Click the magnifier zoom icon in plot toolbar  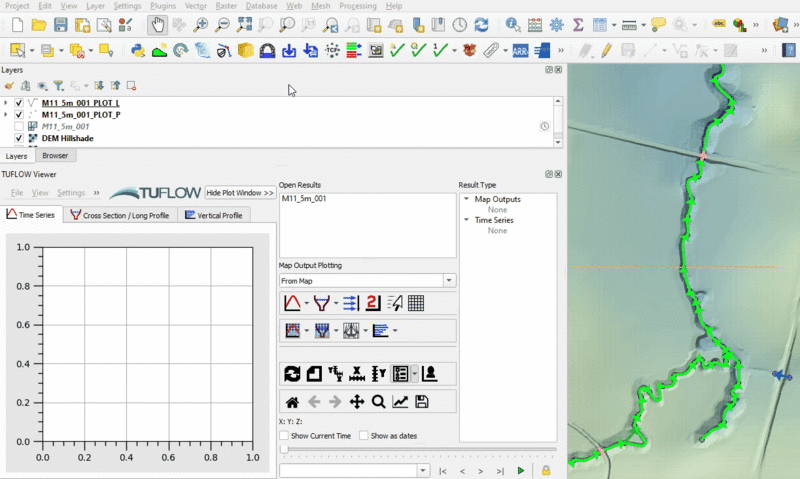(x=378, y=402)
